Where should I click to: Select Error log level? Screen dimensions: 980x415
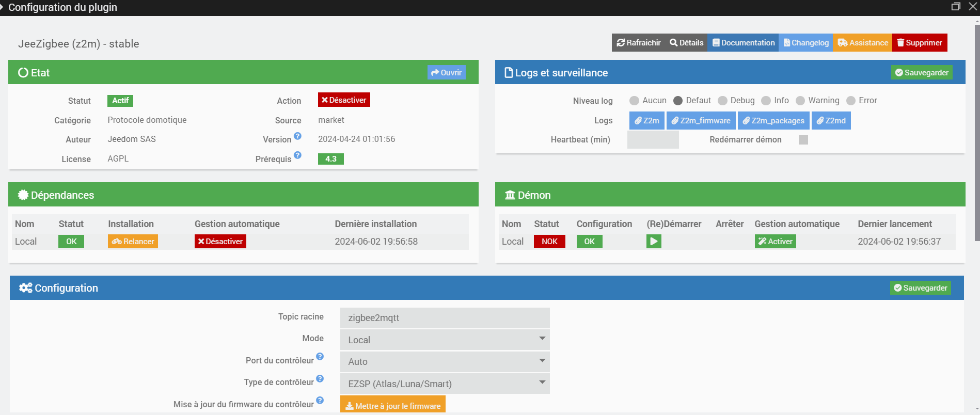click(x=851, y=101)
